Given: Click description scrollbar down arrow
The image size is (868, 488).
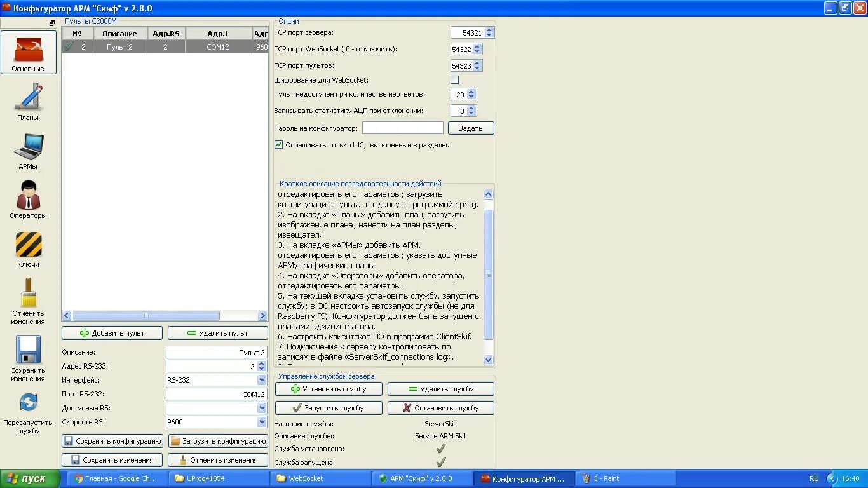Looking at the screenshot, I should coord(488,360).
